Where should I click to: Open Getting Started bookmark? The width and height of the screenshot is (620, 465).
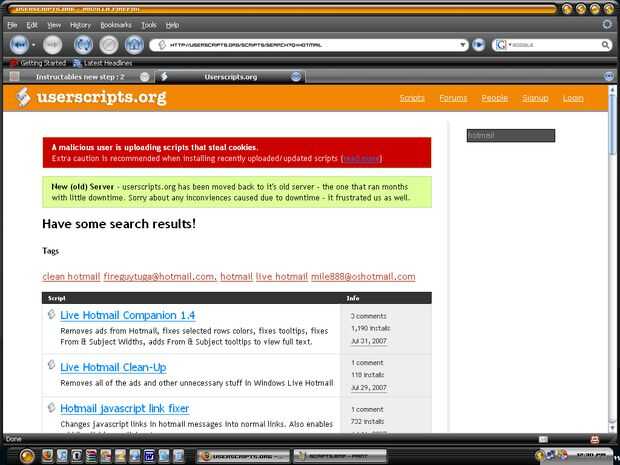tap(38, 63)
